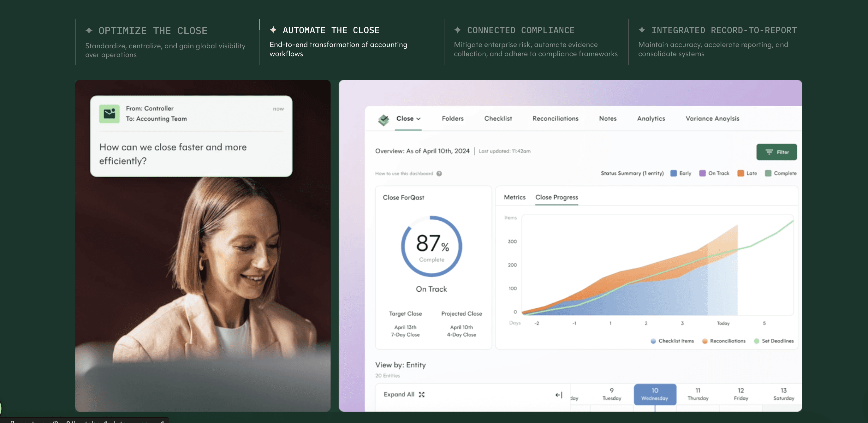The image size is (868, 423).
Task: Click the help question mark icon
Action: pos(439,174)
